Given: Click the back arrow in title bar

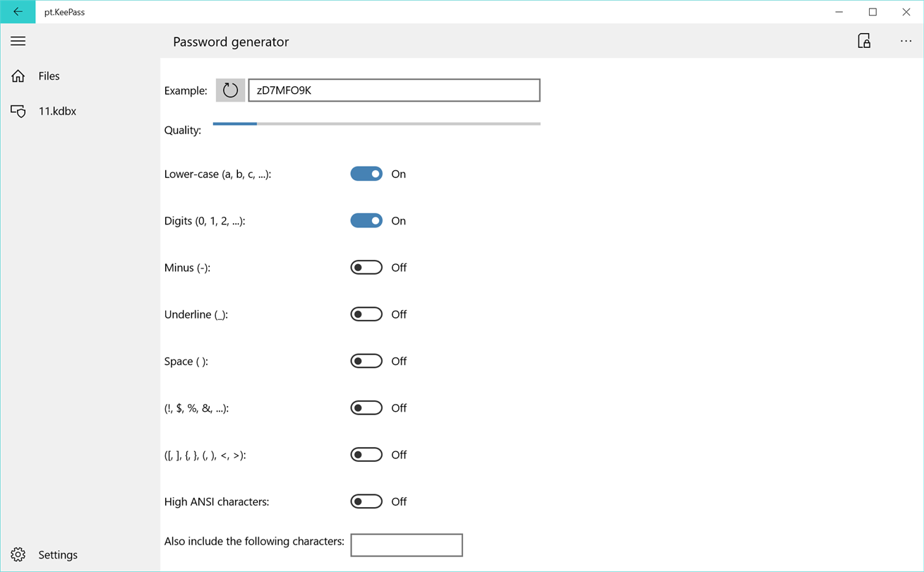Looking at the screenshot, I should pyautogui.click(x=18, y=12).
